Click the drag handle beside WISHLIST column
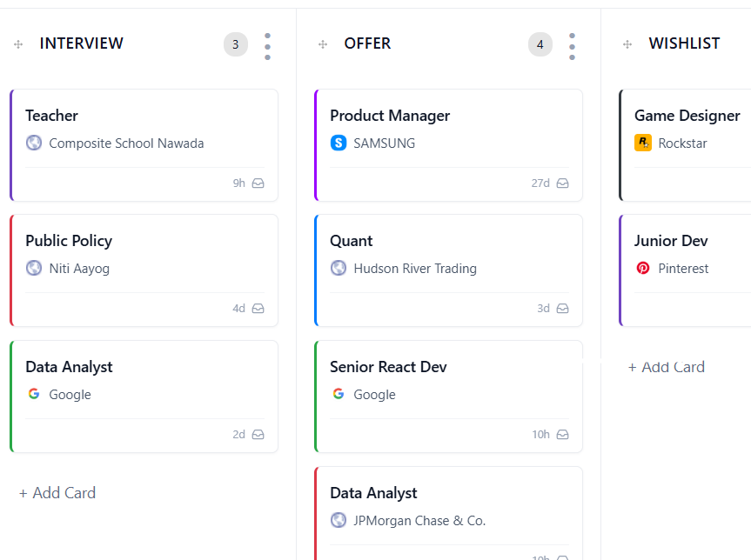The image size is (751, 560). 627,44
